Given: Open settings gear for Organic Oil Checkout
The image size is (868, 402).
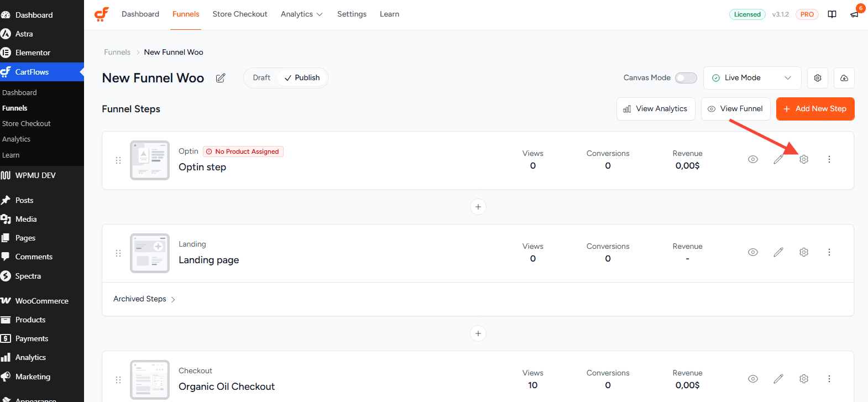Looking at the screenshot, I should tap(804, 379).
